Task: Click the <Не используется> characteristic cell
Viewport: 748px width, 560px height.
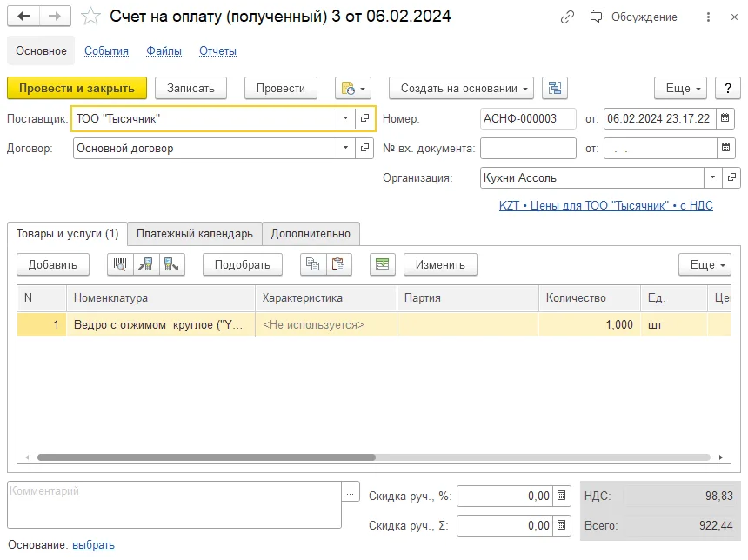Action: click(x=326, y=325)
